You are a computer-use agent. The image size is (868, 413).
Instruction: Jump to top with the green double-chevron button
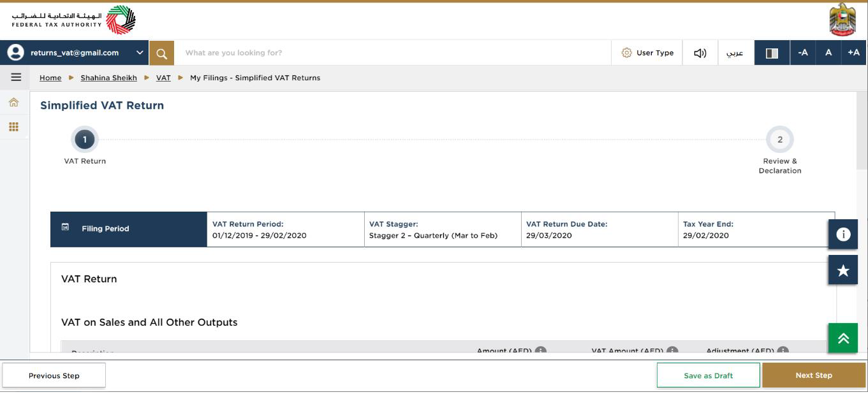point(843,338)
